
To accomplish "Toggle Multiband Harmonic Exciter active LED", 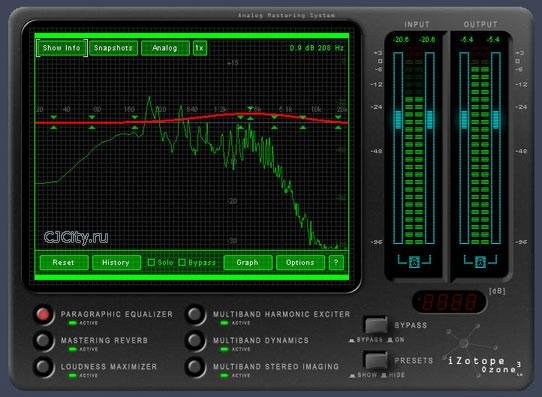I will pos(224,323).
